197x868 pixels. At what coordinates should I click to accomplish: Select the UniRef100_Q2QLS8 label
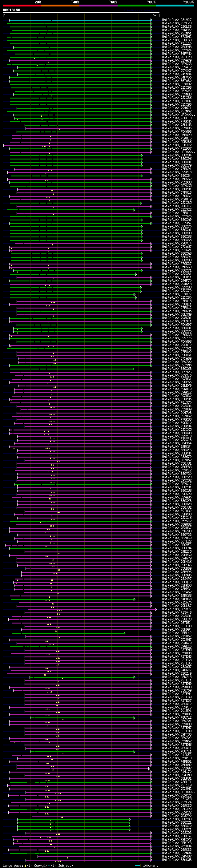pos(177,26)
